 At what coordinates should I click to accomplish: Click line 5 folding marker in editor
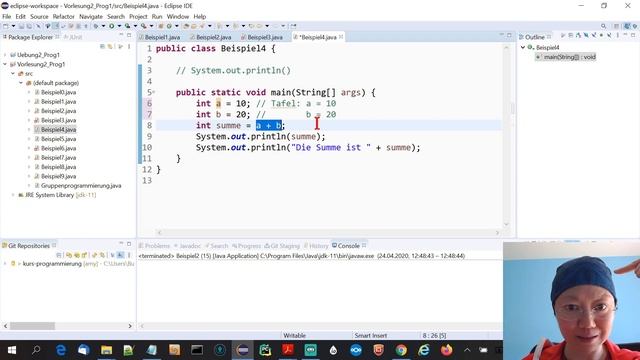[x=153, y=92]
